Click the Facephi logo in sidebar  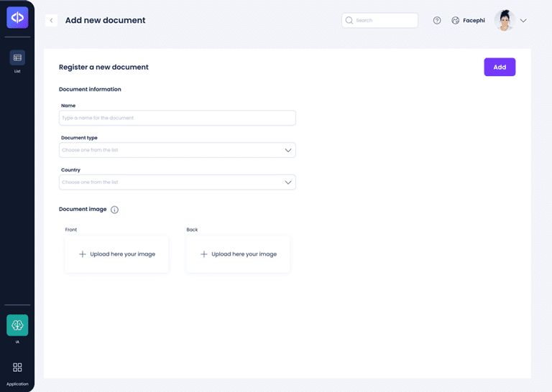[17, 17]
